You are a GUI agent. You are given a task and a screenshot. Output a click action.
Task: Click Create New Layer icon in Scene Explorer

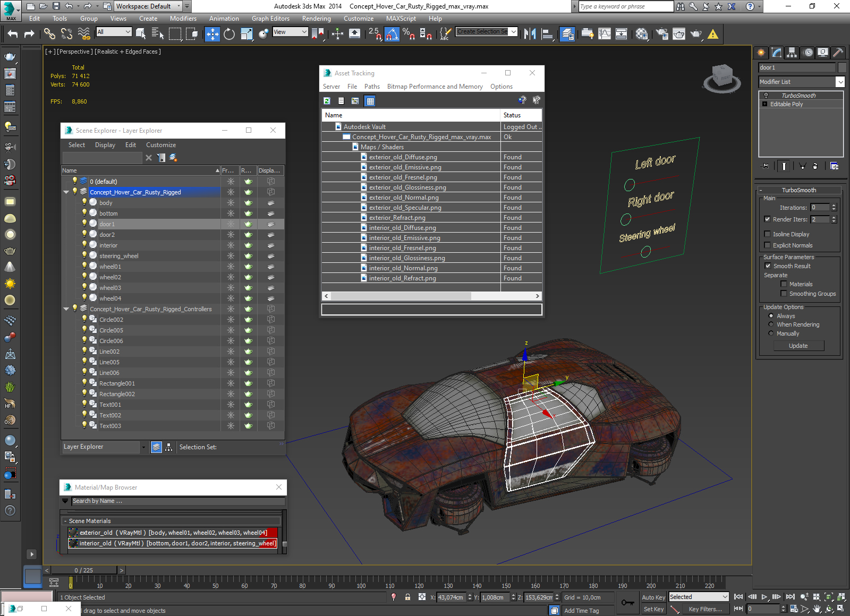tap(173, 158)
